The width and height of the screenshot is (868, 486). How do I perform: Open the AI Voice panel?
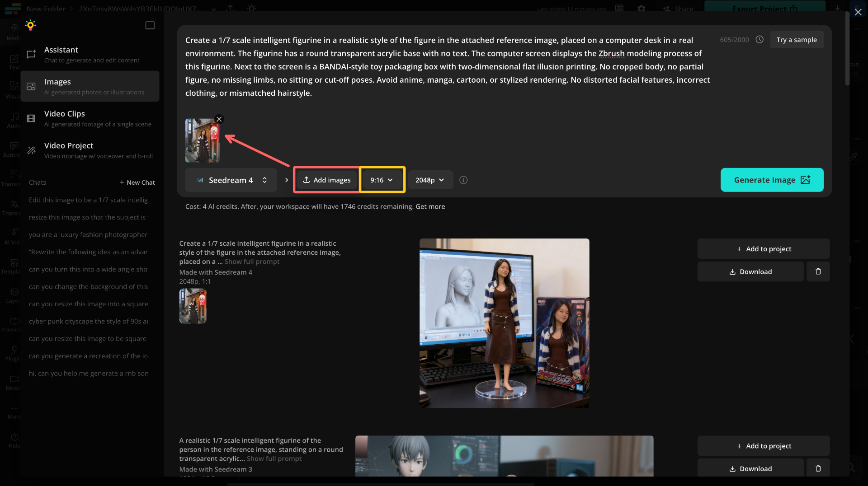pos(14,235)
